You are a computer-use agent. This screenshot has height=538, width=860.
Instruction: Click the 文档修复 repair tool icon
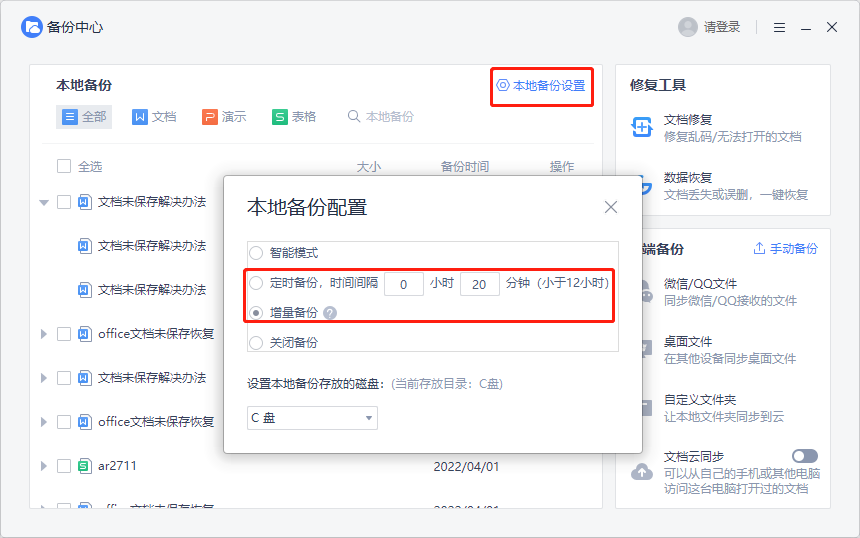[642, 127]
